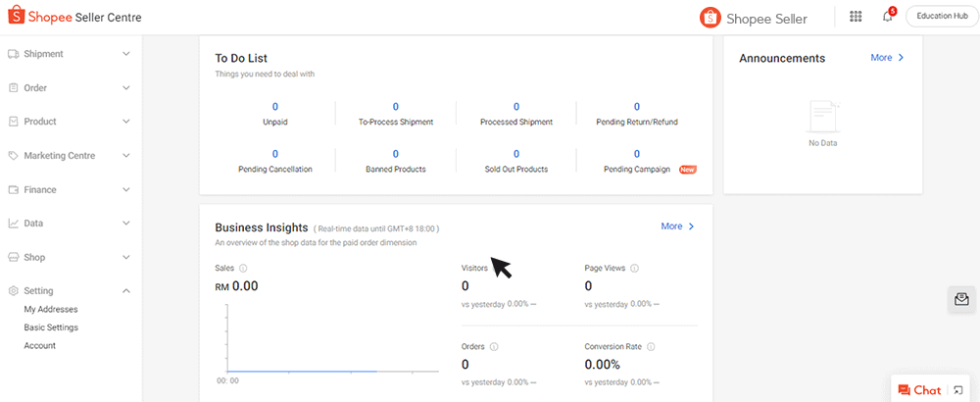Click the info icon next to Conversion Rate
The height and width of the screenshot is (402, 980).
(x=651, y=346)
